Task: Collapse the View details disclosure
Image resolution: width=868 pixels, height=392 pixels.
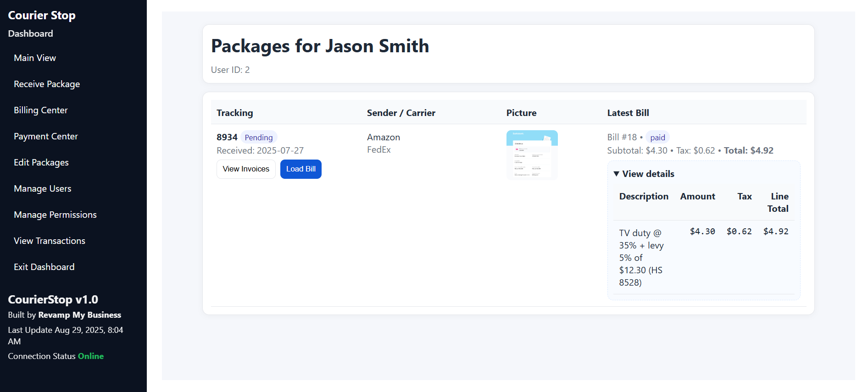Action: coord(644,174)
